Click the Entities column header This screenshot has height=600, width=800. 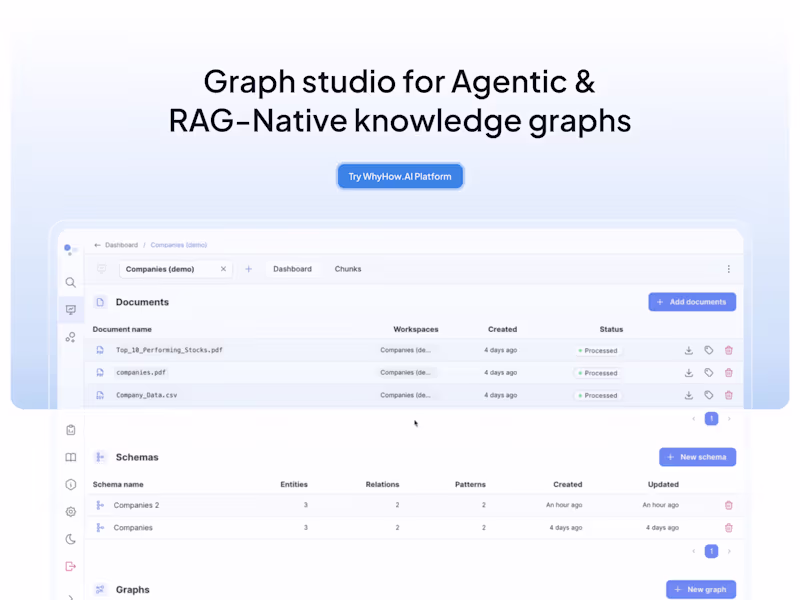pyautogui.click(x=294, y=484)
